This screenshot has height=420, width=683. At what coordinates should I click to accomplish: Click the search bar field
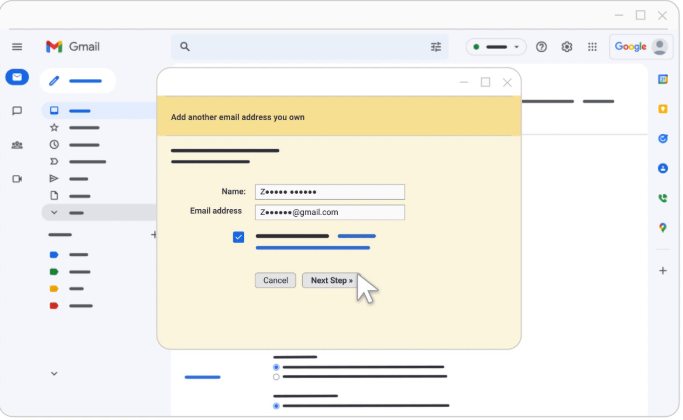(x=310, y=47)
